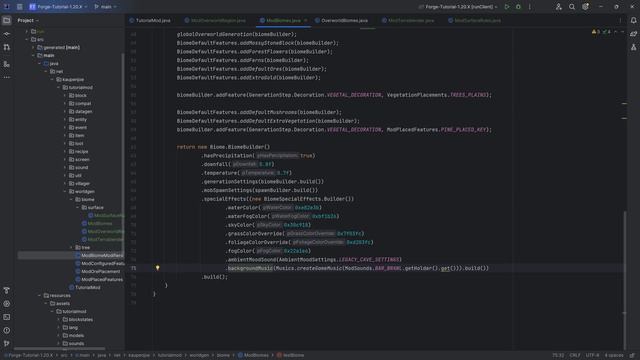Image resolution: width=640 pixels, height=360 pixels.
Task: Collapse the biome folder
Action: tap(71, 200)
